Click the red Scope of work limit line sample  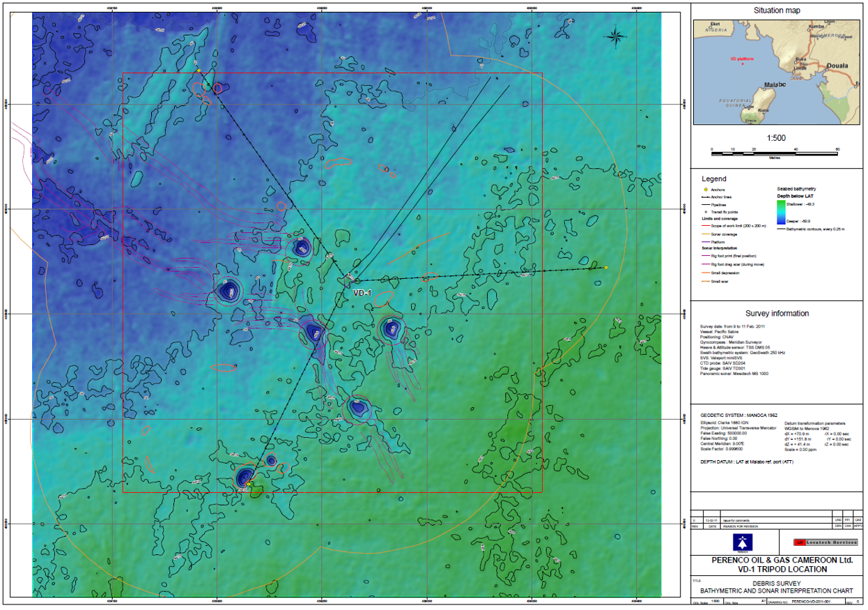point(705,227)
